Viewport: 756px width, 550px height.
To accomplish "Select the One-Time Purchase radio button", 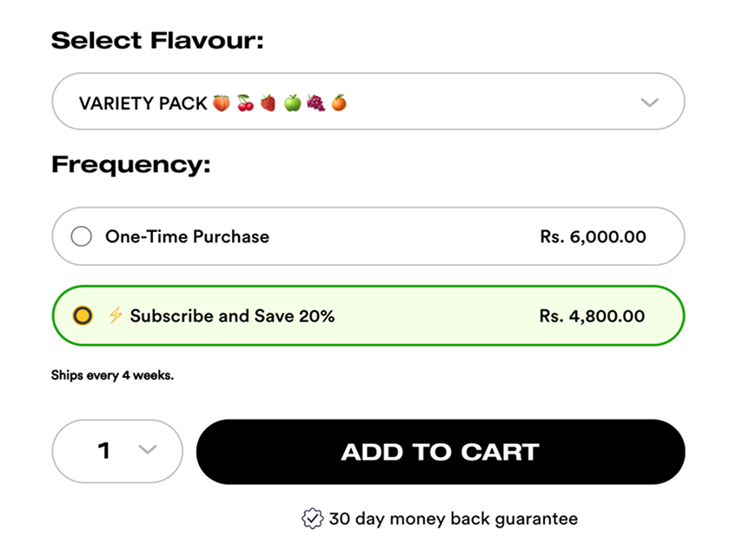I will 82,236.
